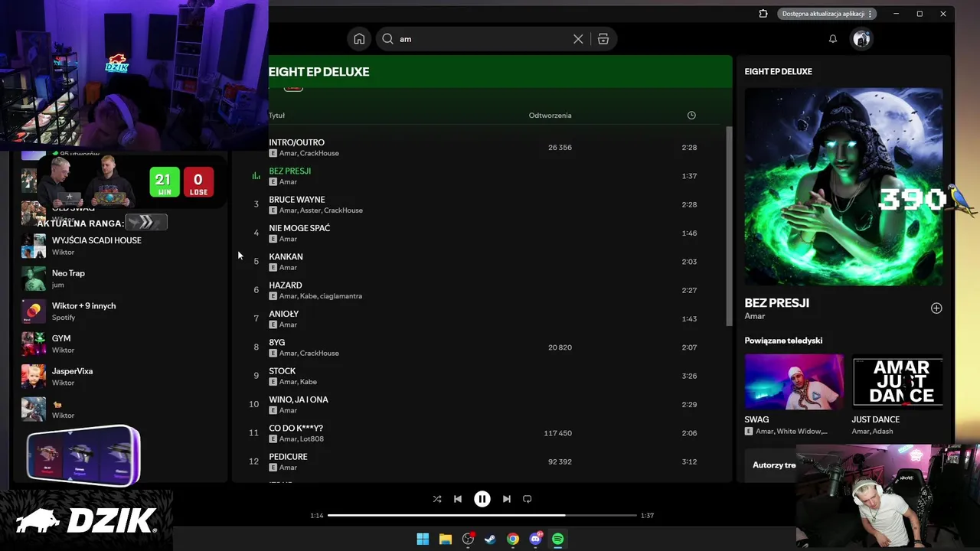980x551 pixels.
Task: Open the Windows Start menu
Action: (423, 539)
